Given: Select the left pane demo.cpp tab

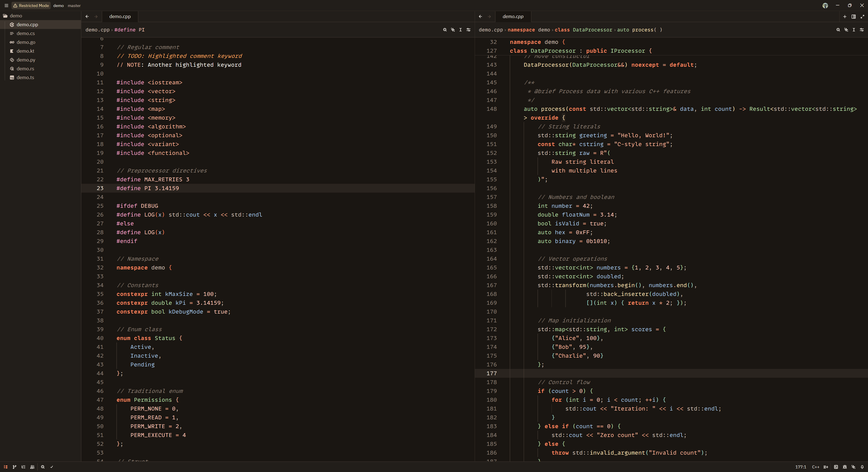Looking at the screenshot, I should coord(120,17).
